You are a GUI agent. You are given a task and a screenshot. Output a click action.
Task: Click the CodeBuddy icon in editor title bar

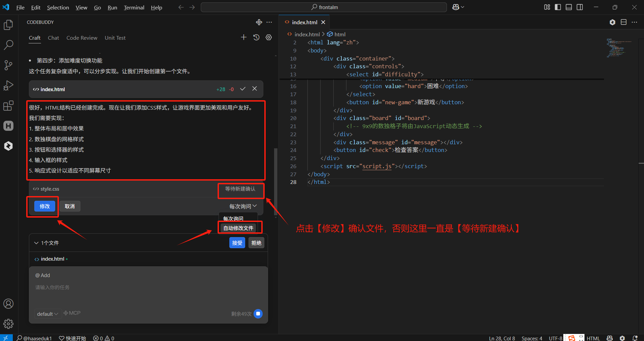coord(612,22)
